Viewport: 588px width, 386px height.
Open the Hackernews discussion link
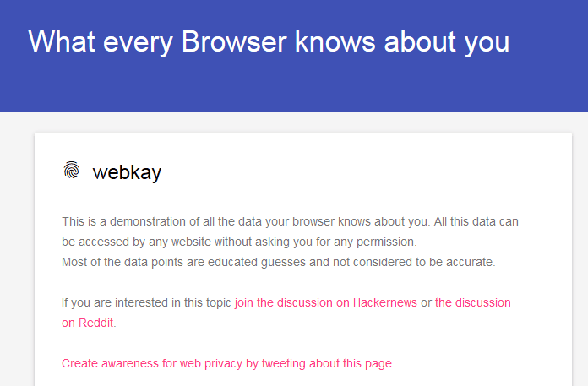tap(326, 302)
